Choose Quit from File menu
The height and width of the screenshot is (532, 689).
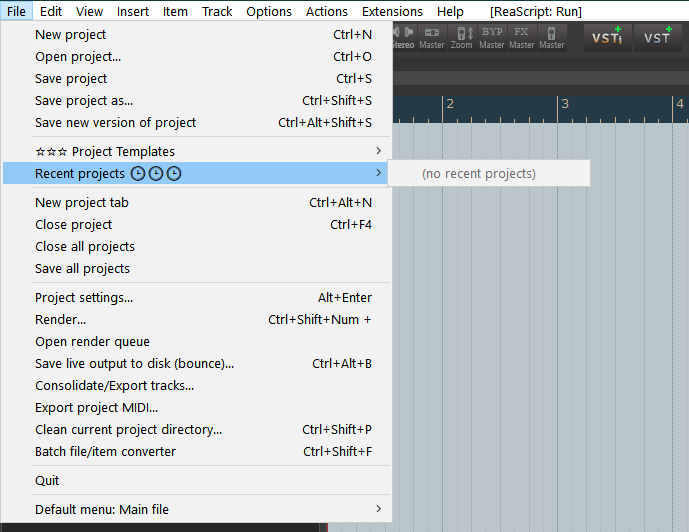coord(196,480)
